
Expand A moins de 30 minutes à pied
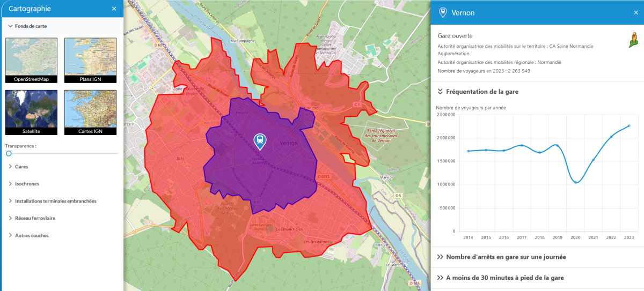504,278
